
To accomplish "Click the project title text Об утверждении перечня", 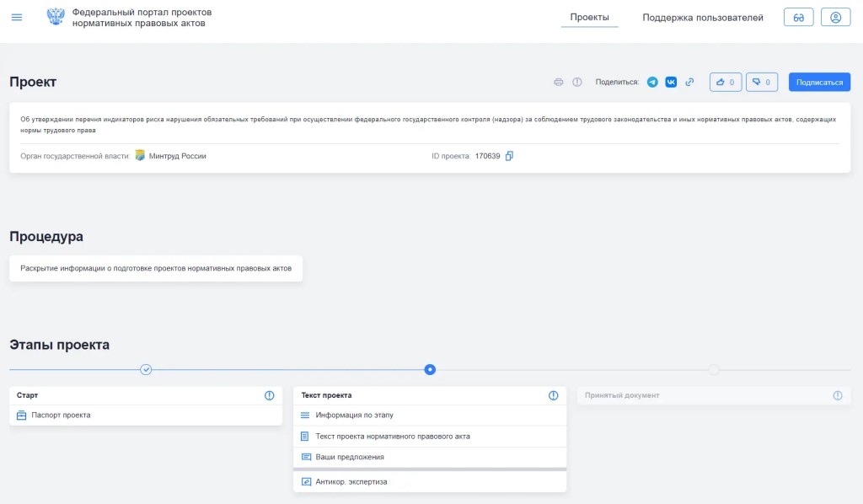I will pyautogui.click(x=428, y=125).
